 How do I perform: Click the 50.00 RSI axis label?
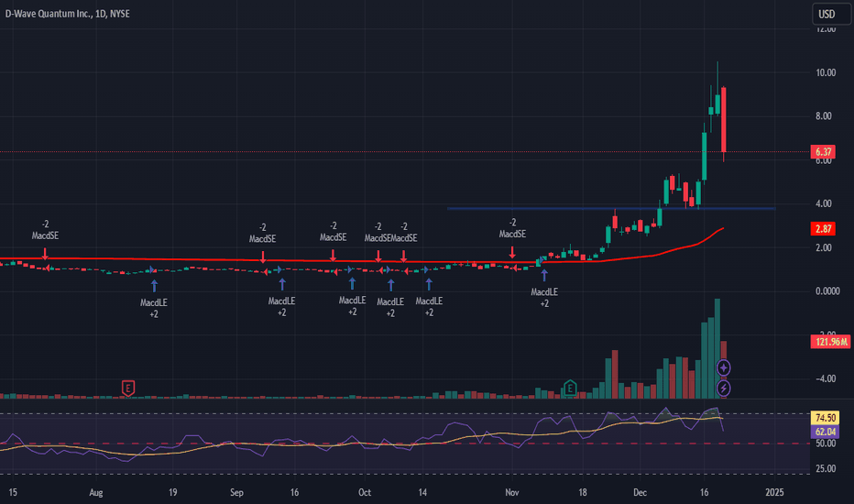click(x=826, y=444)
